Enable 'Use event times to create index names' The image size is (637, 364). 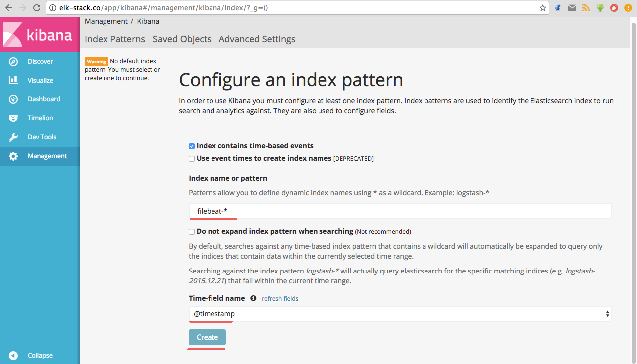point(191,158)
